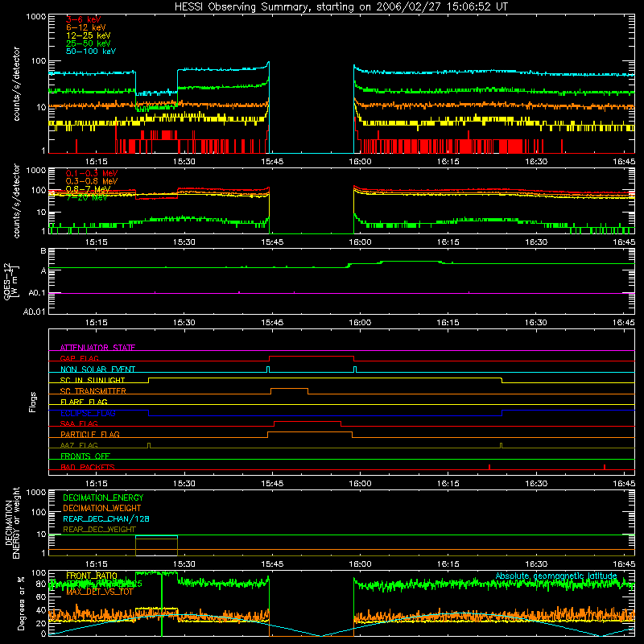This screenshot has width=644, height=644.
Task: Click the 15:45 tick label under keV panel
Action: click(272, 162)
